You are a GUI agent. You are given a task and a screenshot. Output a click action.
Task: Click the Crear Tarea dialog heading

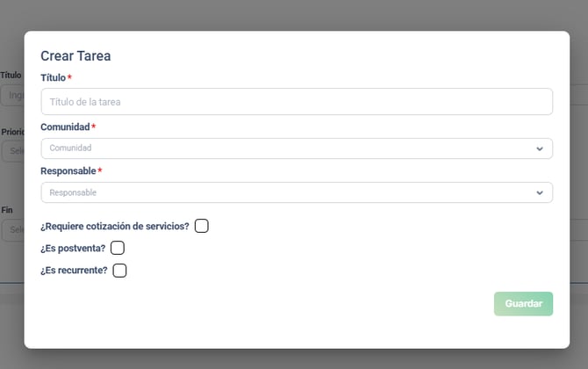pos(75,56)
